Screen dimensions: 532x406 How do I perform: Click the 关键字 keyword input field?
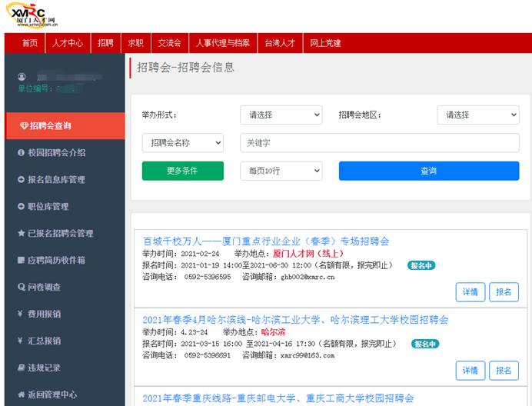(379, 143)
